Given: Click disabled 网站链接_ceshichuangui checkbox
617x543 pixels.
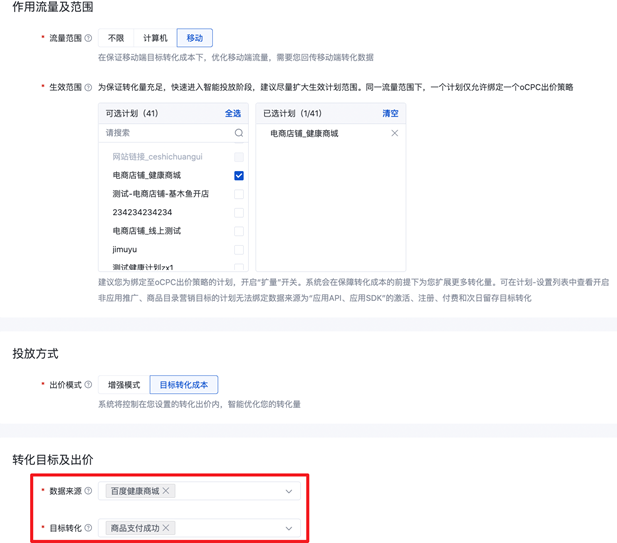Looking at the screenshot, I should coord(239,157).
